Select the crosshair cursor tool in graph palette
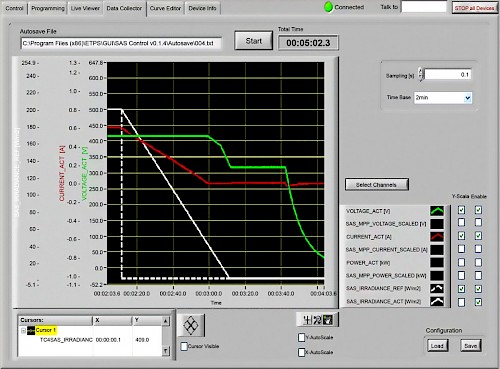This screenshot has width=500, height=369. click(307, 320)
